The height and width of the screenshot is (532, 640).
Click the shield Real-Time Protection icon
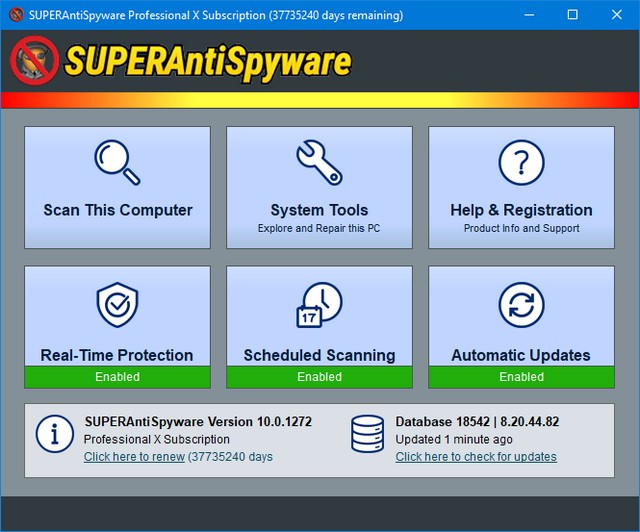coord(117,306)
